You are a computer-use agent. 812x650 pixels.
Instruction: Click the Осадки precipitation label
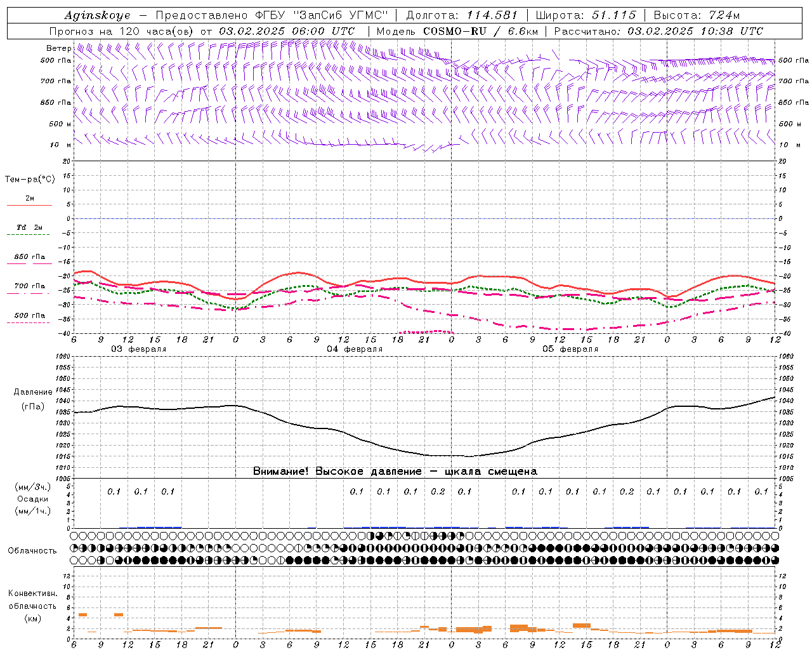click(32, 499)
